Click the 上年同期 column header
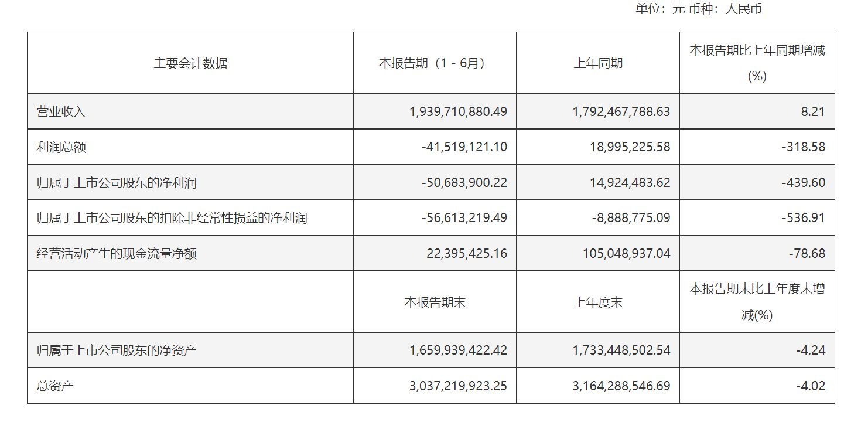 pyautogui.click(x=598, y=63)
